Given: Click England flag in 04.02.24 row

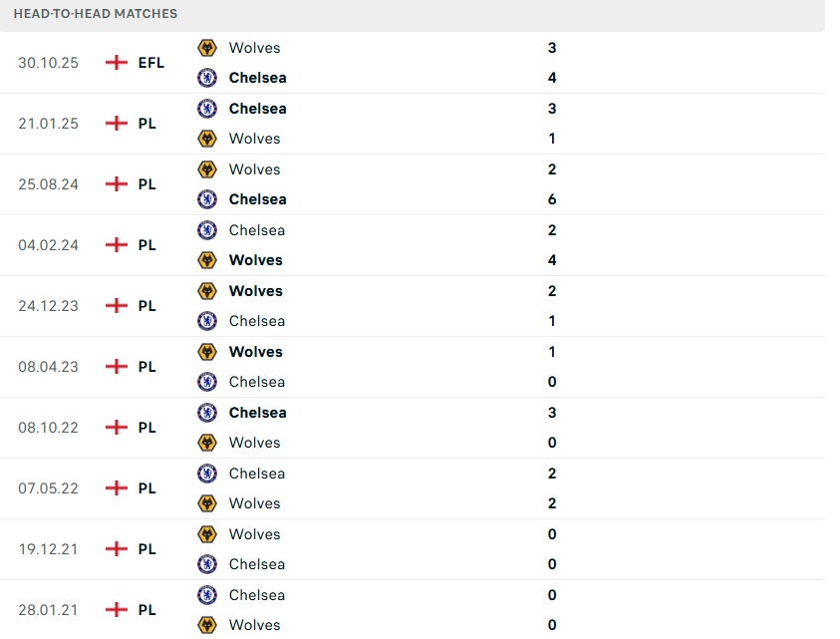Looking at the screenshot, I should tap(117, 245).
